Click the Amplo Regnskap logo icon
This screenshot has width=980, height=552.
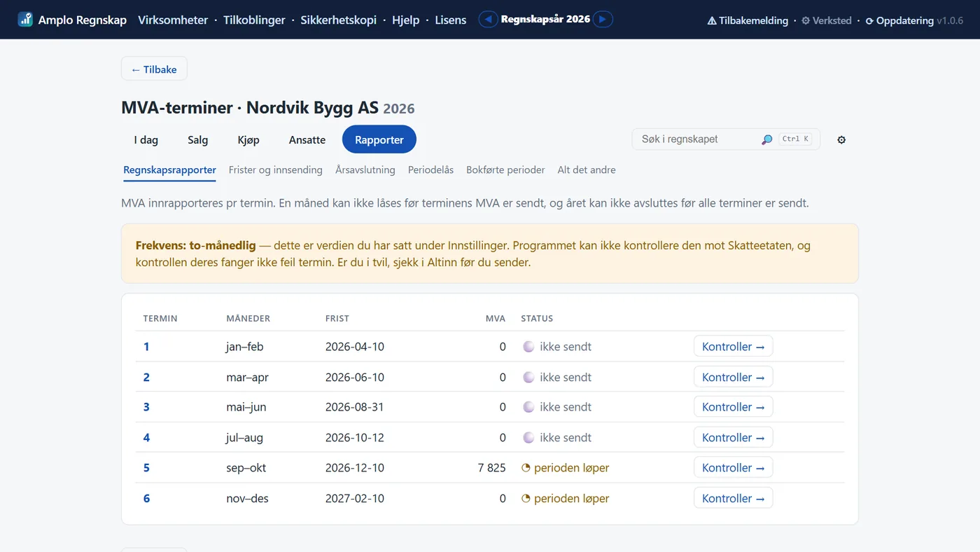pyautogui.click(x=25, y=20)
